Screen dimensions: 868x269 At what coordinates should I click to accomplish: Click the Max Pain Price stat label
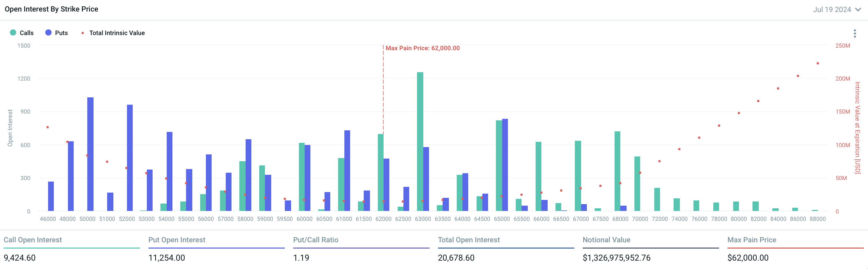[x=751, y=240]
